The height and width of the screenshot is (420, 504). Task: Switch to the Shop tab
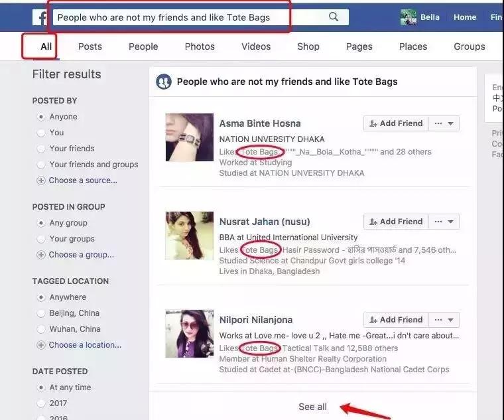(308, 46)
